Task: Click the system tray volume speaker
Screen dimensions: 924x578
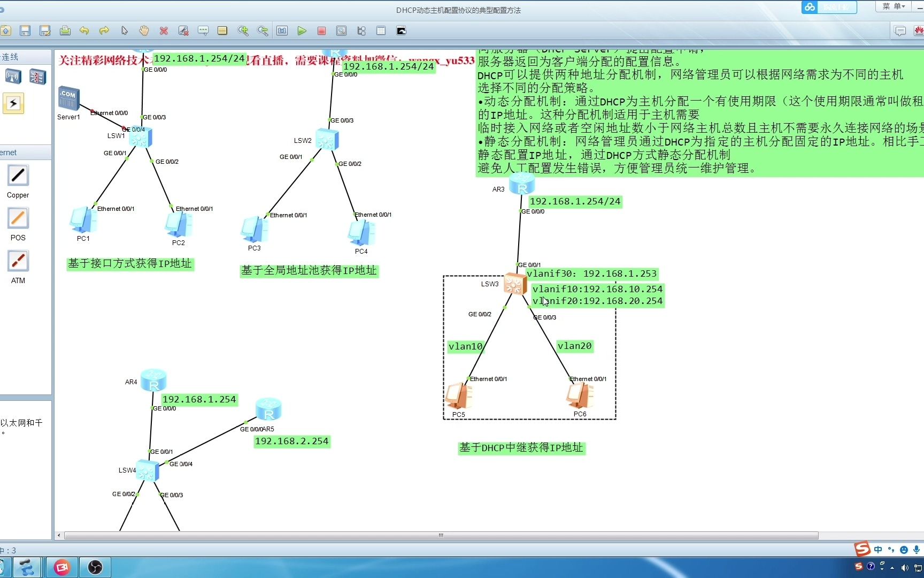Action: click(x=905, y=568)
